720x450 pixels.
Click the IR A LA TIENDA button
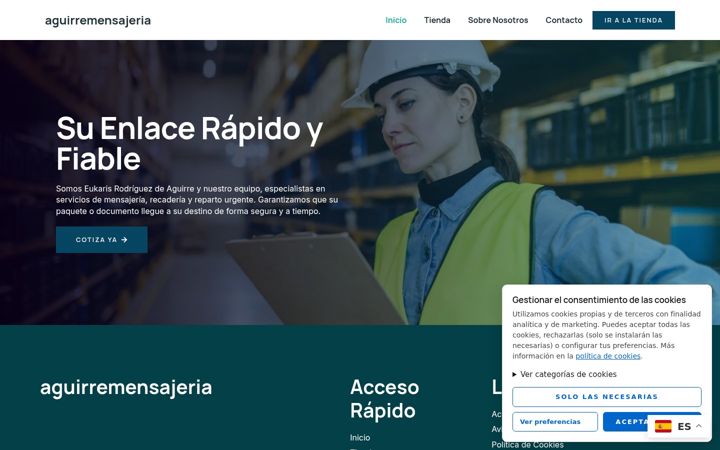(633, 20)
